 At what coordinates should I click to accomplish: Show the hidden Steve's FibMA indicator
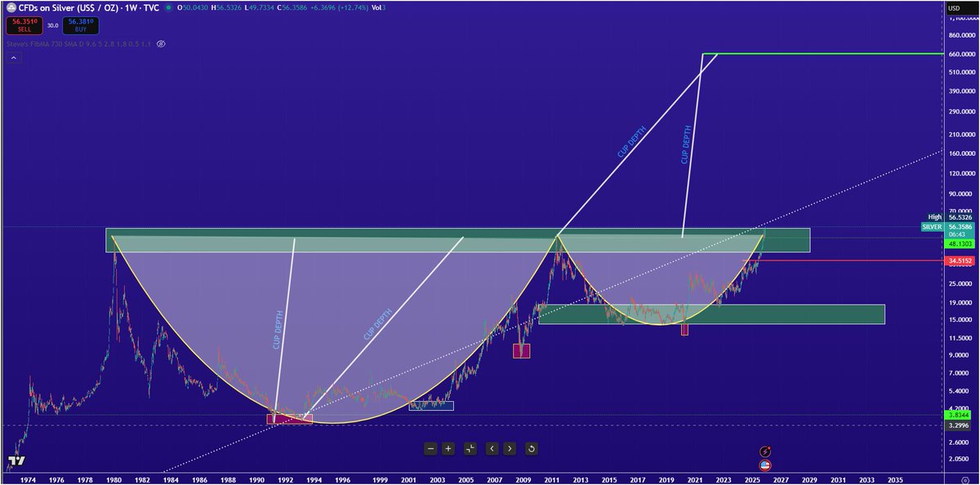(x=161, y=43)
